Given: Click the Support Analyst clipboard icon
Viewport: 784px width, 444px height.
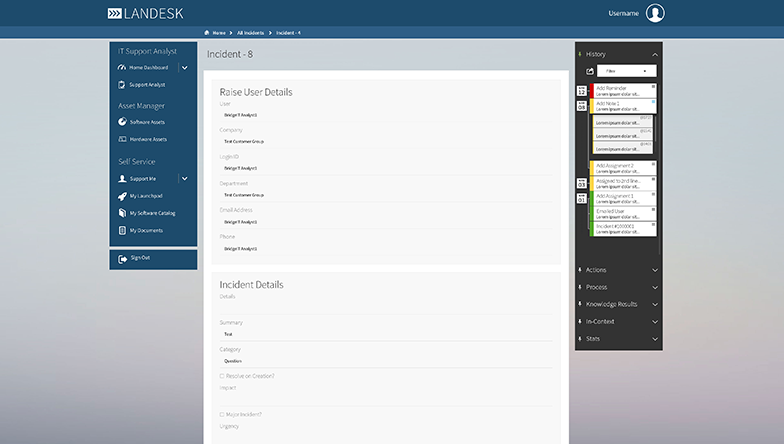Looking at the screenshot, I should click(x=121, y=84).
